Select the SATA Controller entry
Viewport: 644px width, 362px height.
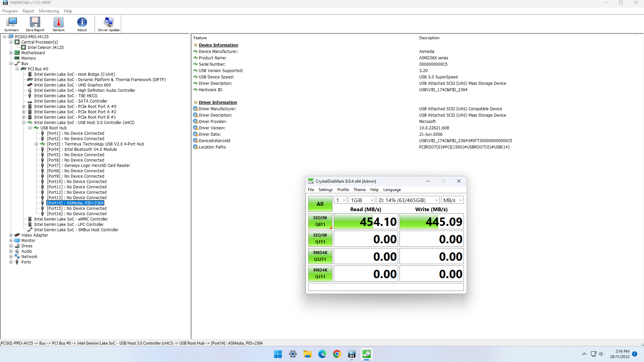click(71, 101)
